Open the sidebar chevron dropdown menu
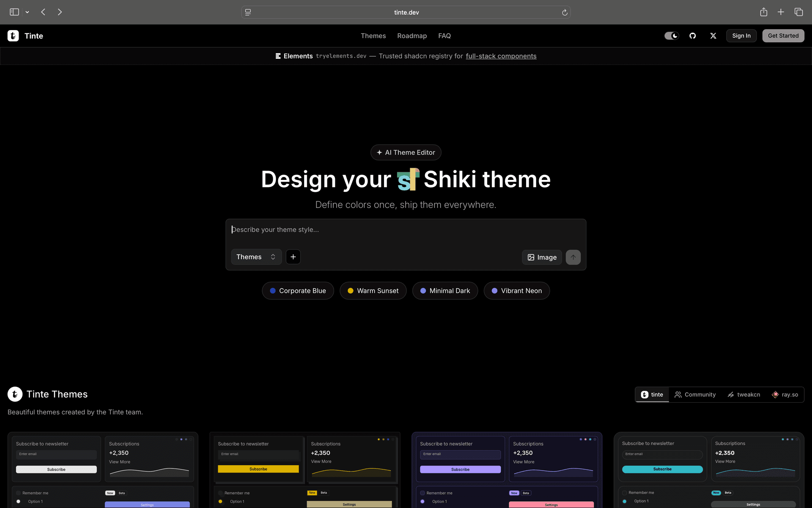This screenshot has width=812, height=508. coord(27,12)
